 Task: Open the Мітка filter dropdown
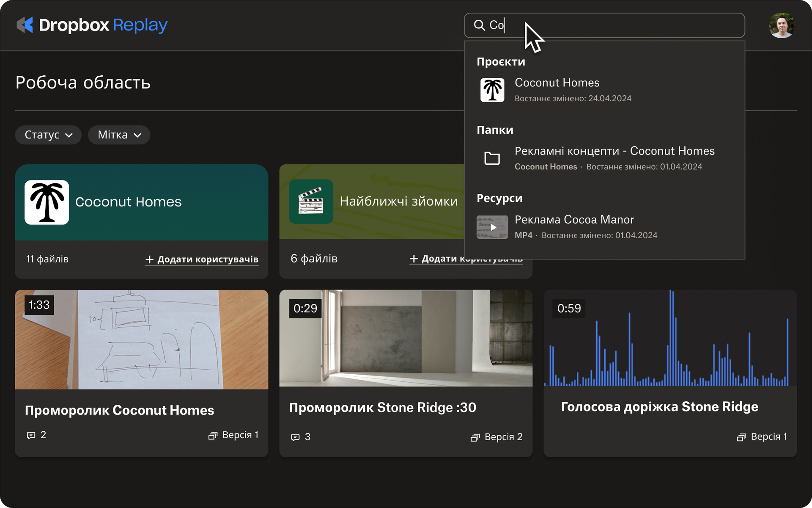point(119,135)
